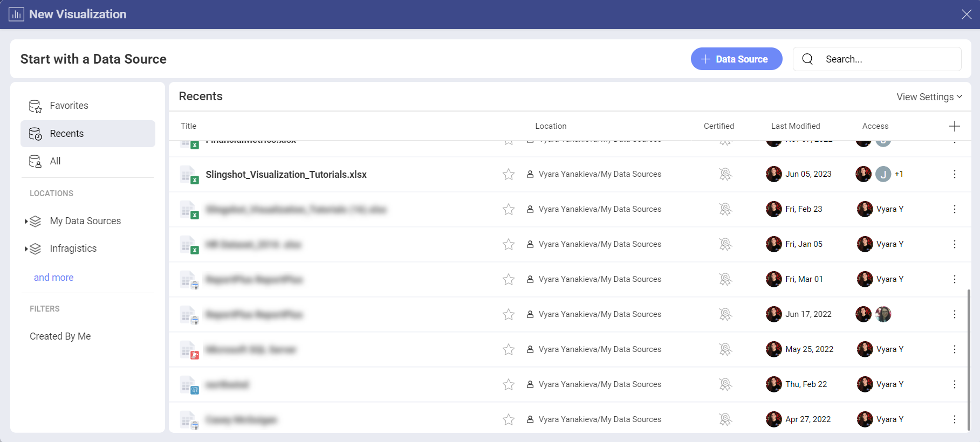Click certified badge icon on May 25, 2022 row
Viewport: 980px width, 442px height.
(725, 349)
